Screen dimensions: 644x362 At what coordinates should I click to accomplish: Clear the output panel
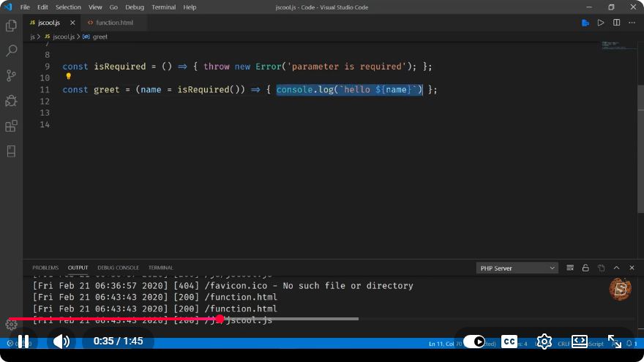pos(570,268)
